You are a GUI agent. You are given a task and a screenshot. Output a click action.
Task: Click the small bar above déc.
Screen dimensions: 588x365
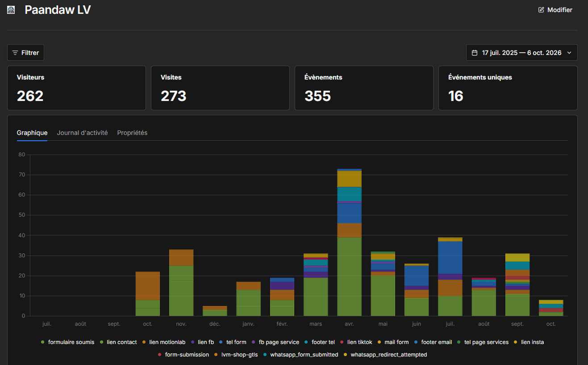pyautogui.click(x=215, y=311)
